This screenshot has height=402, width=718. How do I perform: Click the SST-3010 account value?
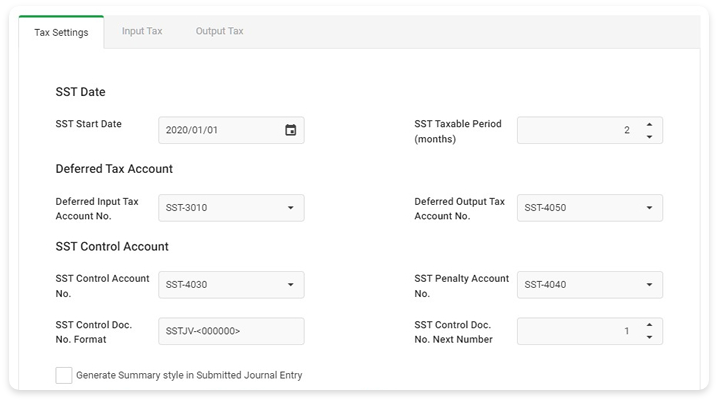click(186, 208)
